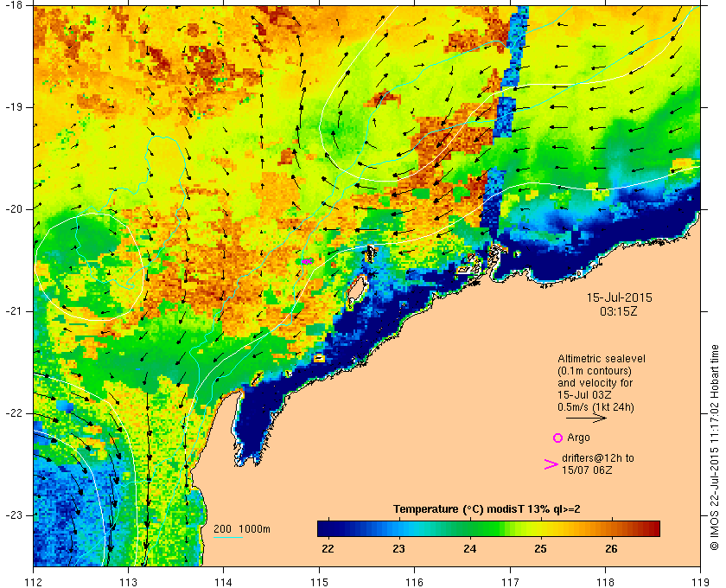Click the 'and velocity for' legend line
The image size is (726, 588).
595,383
